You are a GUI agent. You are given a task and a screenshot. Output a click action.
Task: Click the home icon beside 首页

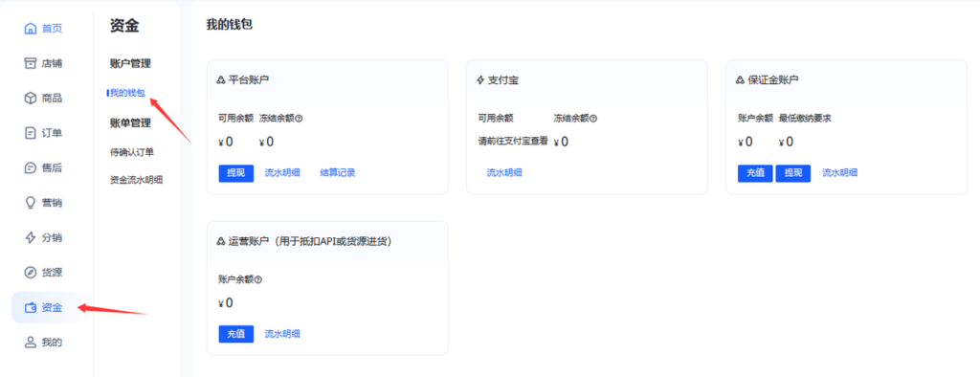[x=30, y=29]
